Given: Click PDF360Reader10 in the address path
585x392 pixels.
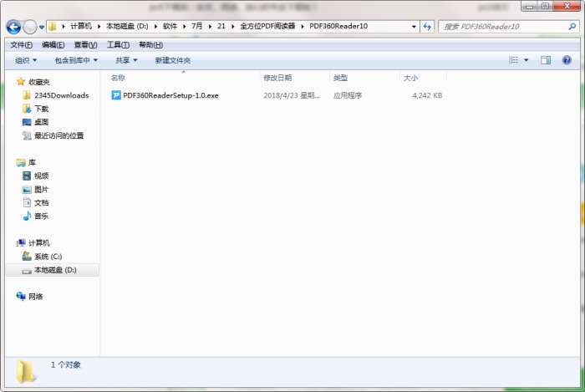Looking at the screenshot, I should pos(338,26).
